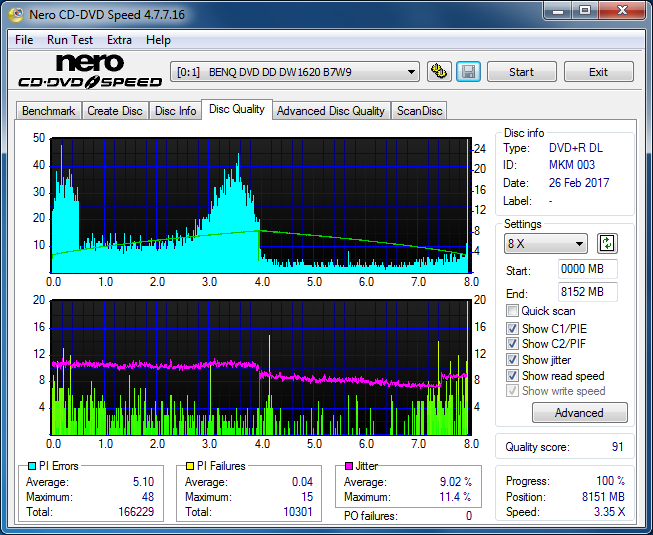Click the Nero CD-DVD Speed logo

pos(90,71)
